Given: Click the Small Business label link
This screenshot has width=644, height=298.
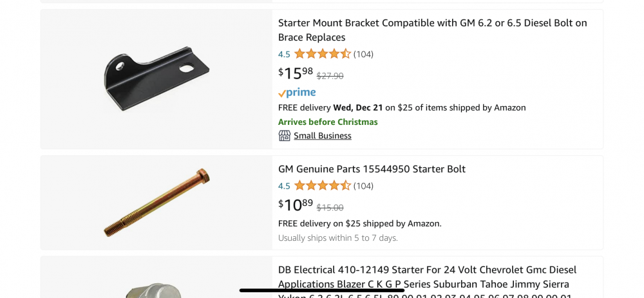Looking at the screenshot, I should pyautogui.click(x=322, y=136).
